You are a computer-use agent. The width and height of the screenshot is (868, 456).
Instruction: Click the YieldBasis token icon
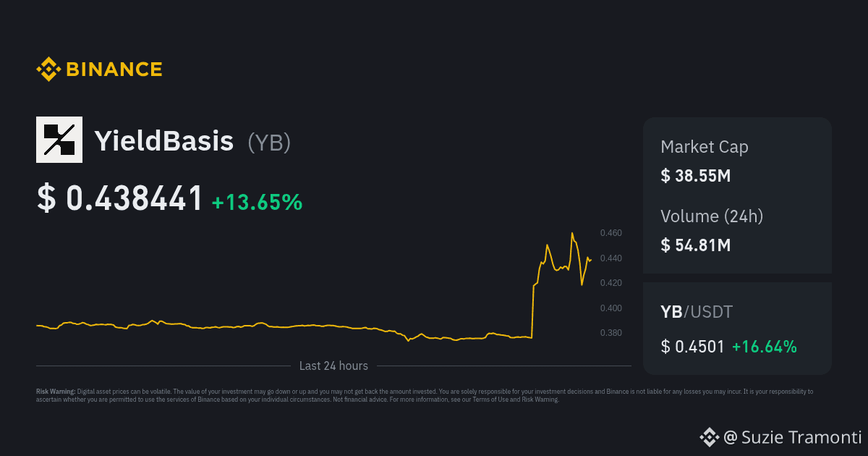[x=59, y=140]
